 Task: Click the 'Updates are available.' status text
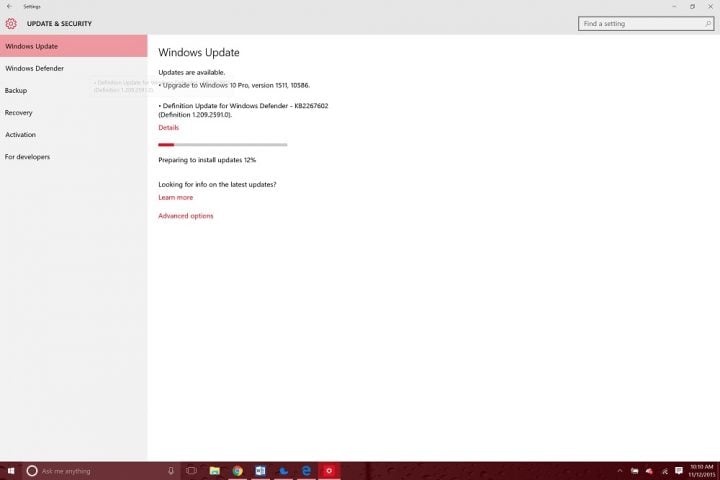click(191, 73)
